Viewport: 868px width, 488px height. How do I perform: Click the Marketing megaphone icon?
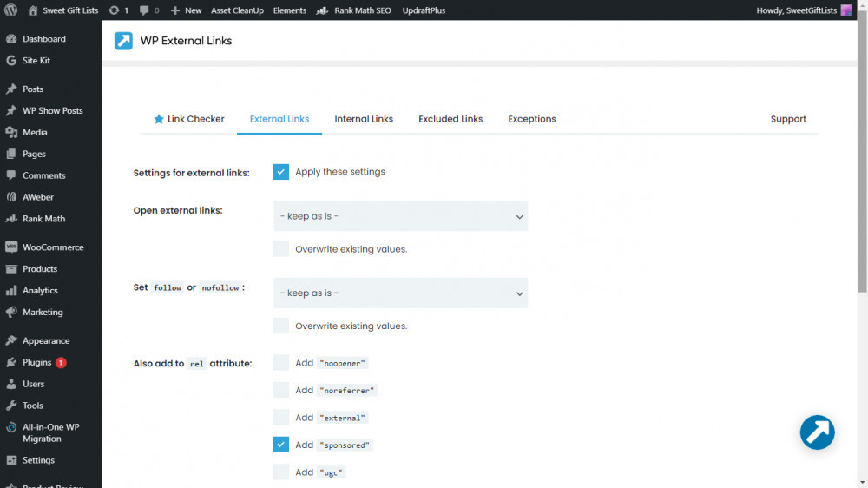11,312
